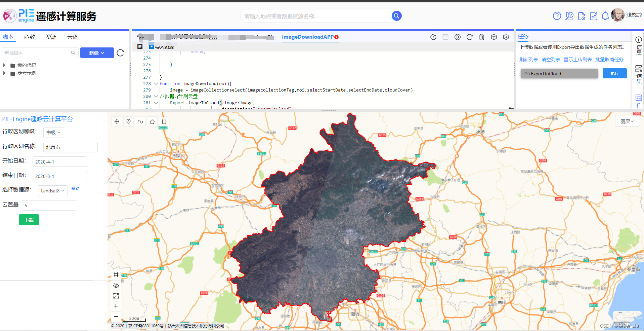Click the 帮助 help link
The width and height of the screenshot is (644, 331).
[x=75, y=189]
